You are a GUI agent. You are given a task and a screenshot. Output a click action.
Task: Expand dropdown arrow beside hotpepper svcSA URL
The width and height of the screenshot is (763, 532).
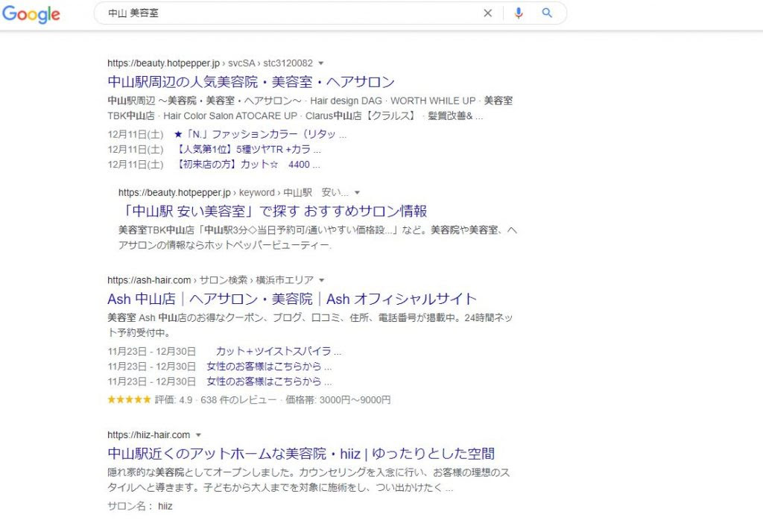(320, 63)
